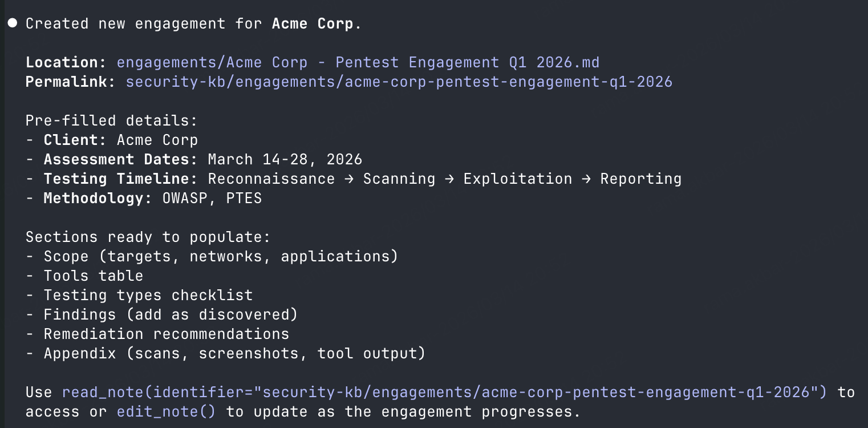Click the Assessment Dates label
This screenshot has height=428, width=868.
[x=120, y=159]
